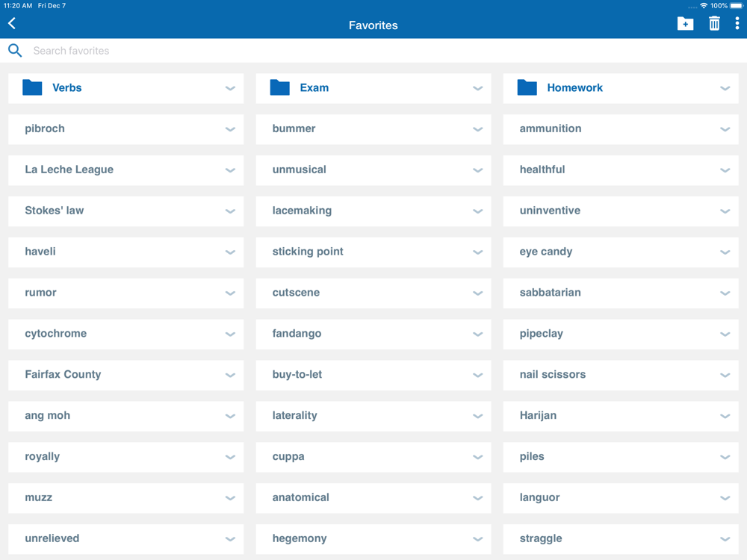Select the Verbs folder label

click(x=66, y=87)
